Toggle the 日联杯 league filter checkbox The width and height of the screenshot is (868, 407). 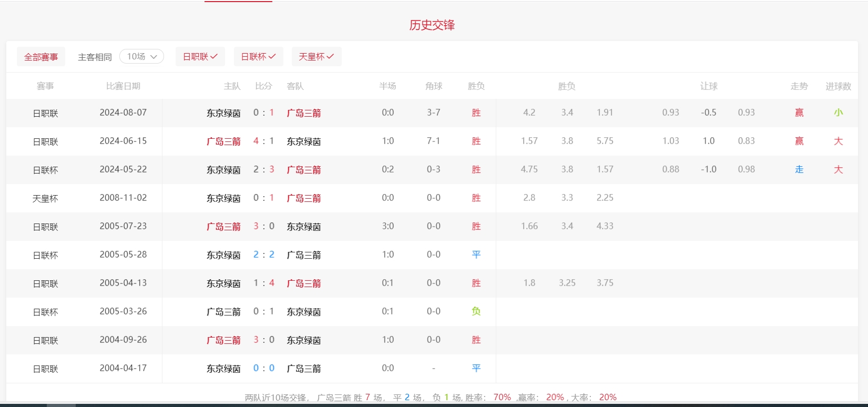click(x=258, y=56)
